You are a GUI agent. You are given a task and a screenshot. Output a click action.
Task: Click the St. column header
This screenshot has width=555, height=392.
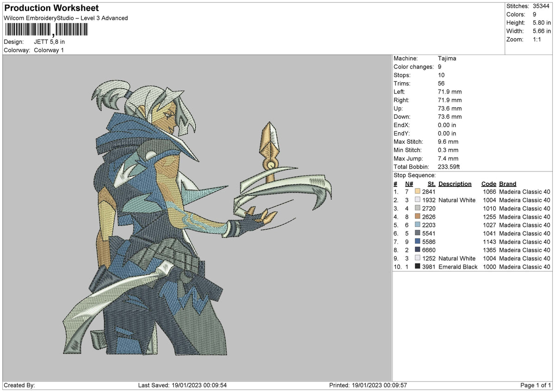(432, 184)
